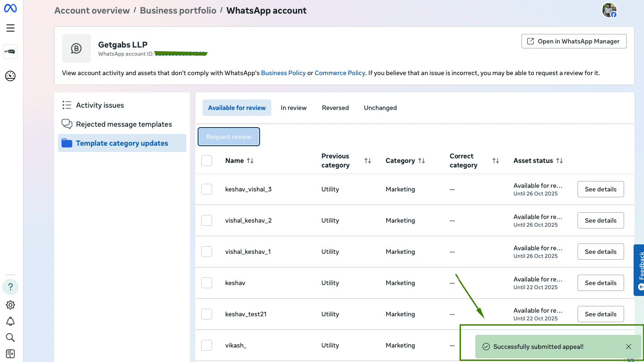Select the Getgabs business portfolio thumbnail
Screen dimensions: 644x362
10,52
